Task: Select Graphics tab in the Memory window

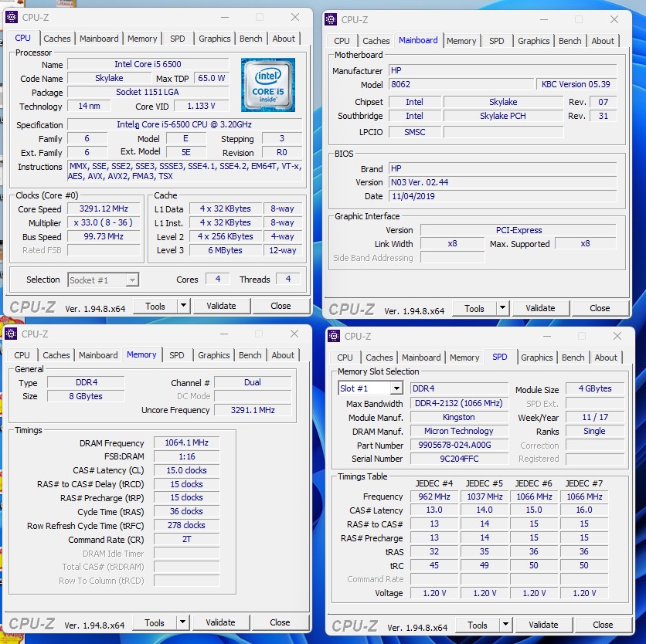Action: click(214, 355)
